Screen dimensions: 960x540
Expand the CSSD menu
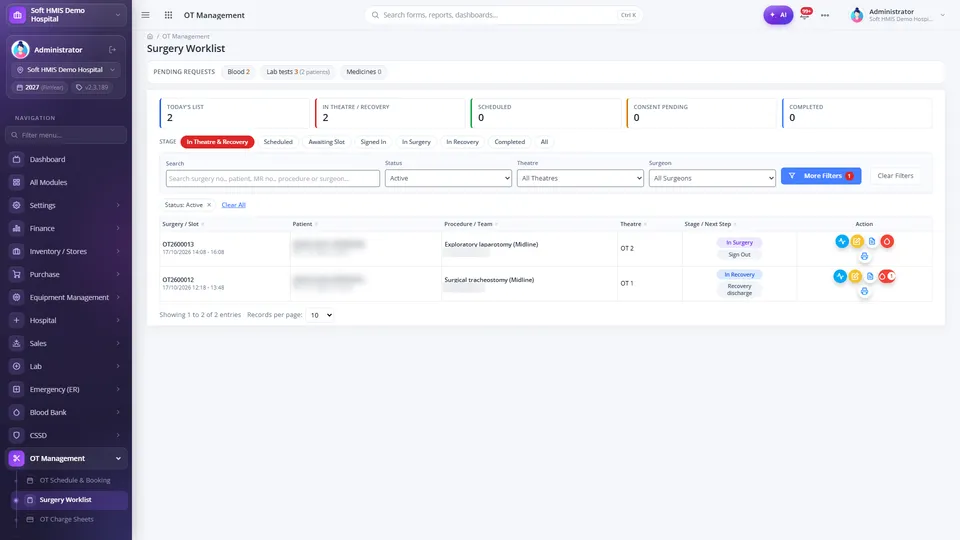coord(66,435)
